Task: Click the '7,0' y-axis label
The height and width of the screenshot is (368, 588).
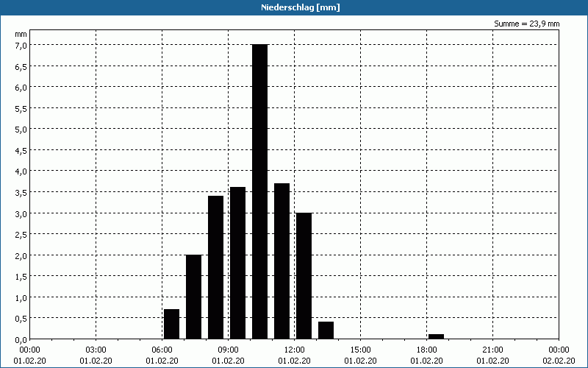Action: (x=21, y=45)
